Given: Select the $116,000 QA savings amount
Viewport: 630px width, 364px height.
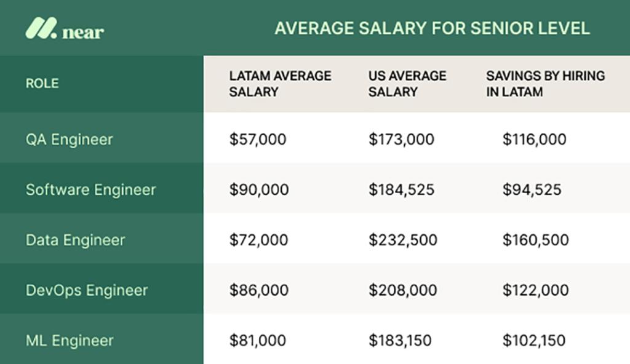Looking at the screenshot, I should click(x=534, y=140).
